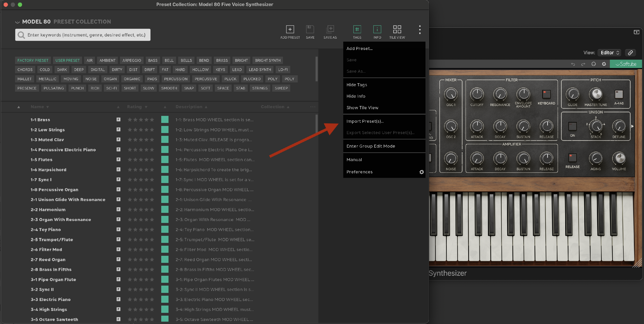Select the 2-1 Unison Glide With Resonance preset
The height and width of the screenshot is (324, 644).
[x=68, y=200]
